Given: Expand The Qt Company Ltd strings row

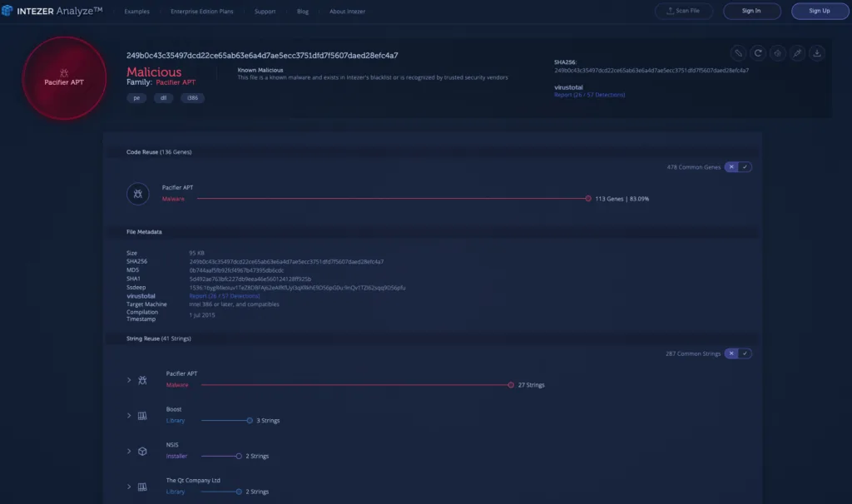Looking at the screenshot, I should pos(129,487).
